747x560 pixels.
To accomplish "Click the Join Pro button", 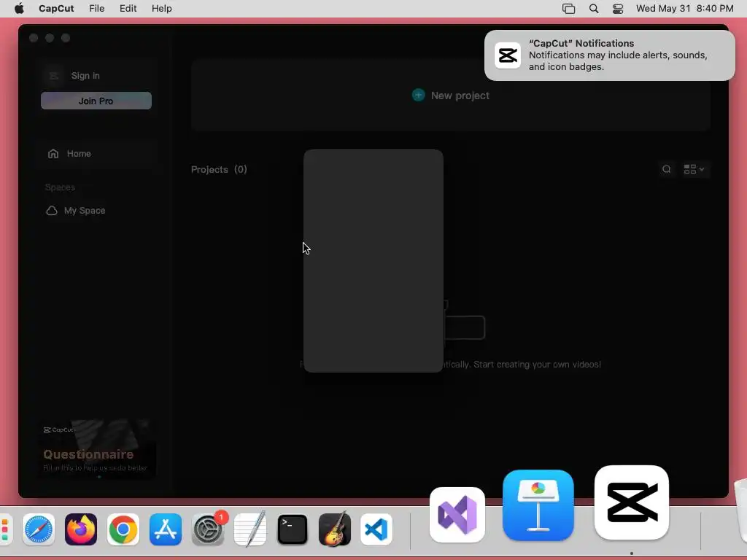I will pyautogui.click(x=96, y=101).
